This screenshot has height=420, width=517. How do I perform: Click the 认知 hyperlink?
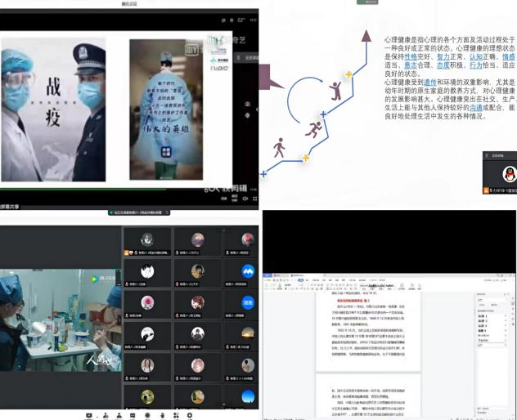click(474, 56)
